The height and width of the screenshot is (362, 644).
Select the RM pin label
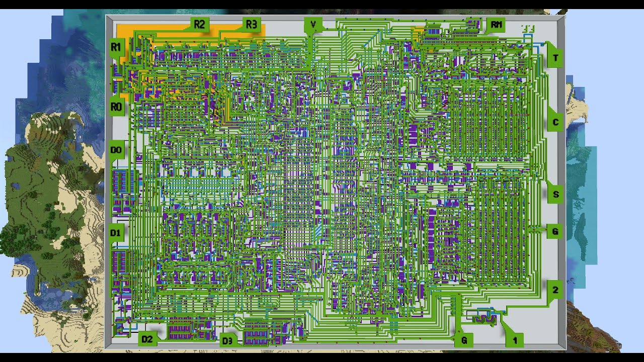(x=497, y=24)
